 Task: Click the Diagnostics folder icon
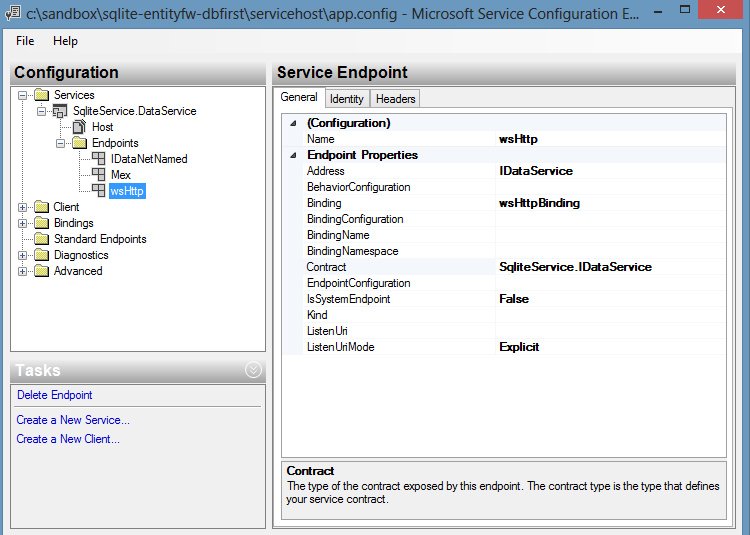click(x=42, y=255)
